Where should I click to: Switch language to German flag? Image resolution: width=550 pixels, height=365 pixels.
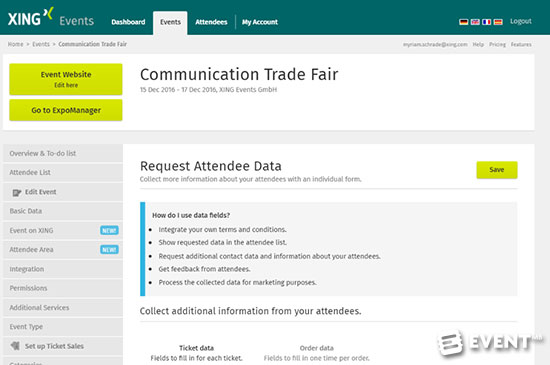click(x=464, y=22)
